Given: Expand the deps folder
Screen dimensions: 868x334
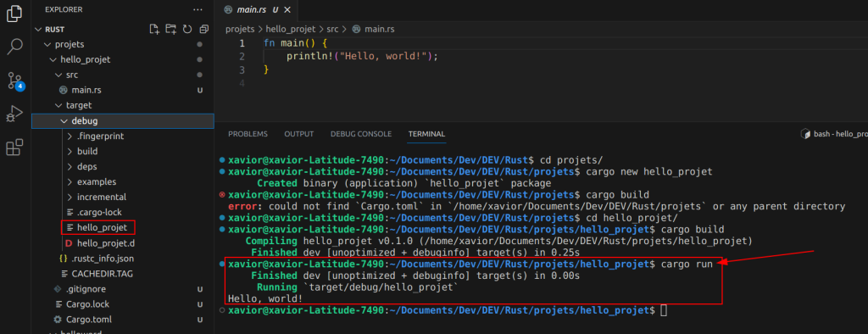Looking at the screenshot, I should 70,166.
